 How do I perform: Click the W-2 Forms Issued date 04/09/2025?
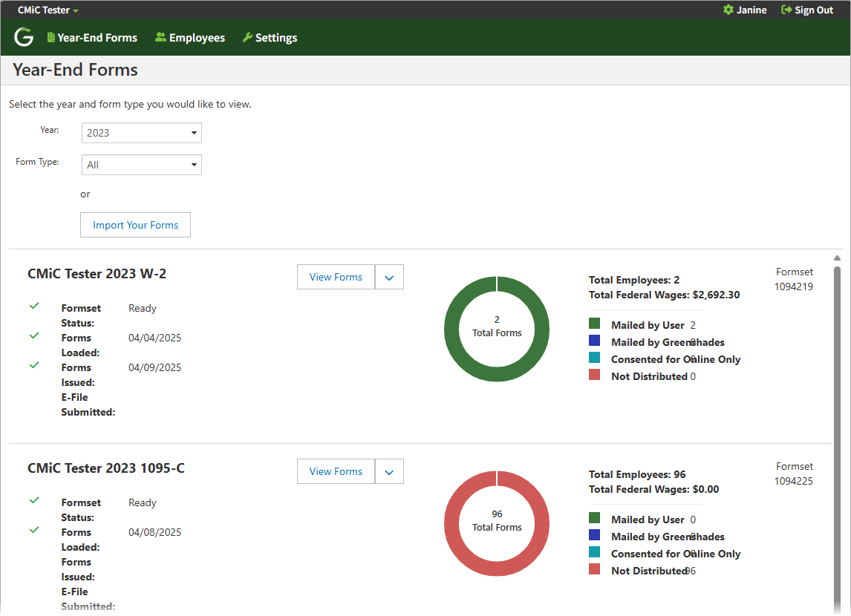point(154,367)
